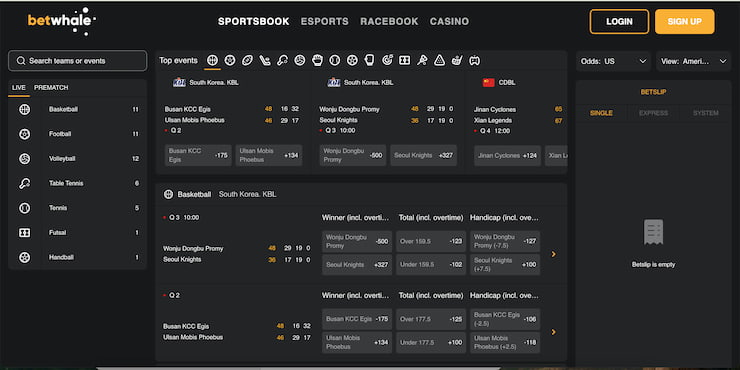The width and height of the screenshot is (740, 370).
Task: Open Basketball label in left sidebar
Action: coord(63,109)
